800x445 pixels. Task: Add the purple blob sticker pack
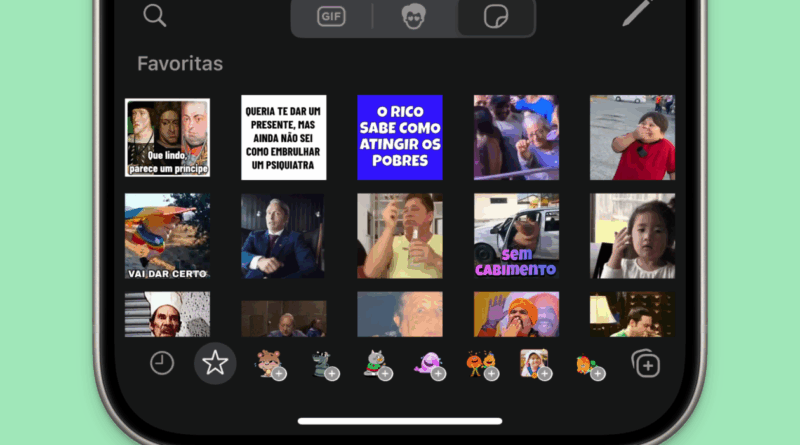[x=430, y=365]
